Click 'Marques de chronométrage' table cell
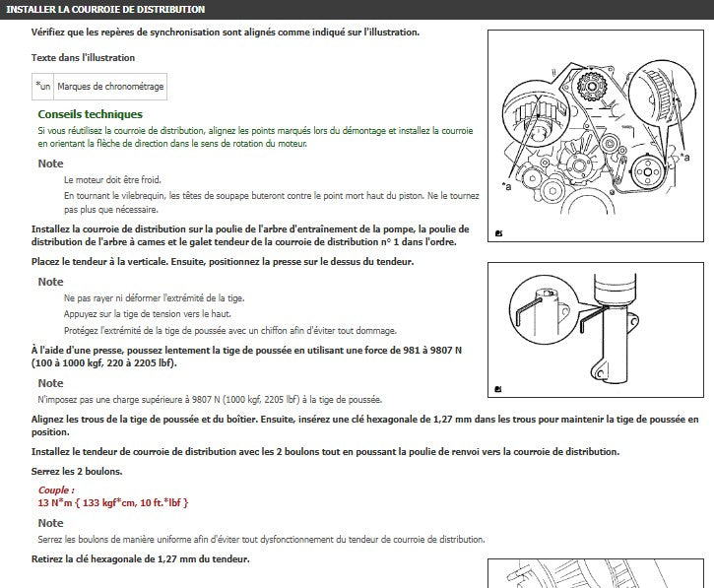The image size is (714, 588). 110,87
